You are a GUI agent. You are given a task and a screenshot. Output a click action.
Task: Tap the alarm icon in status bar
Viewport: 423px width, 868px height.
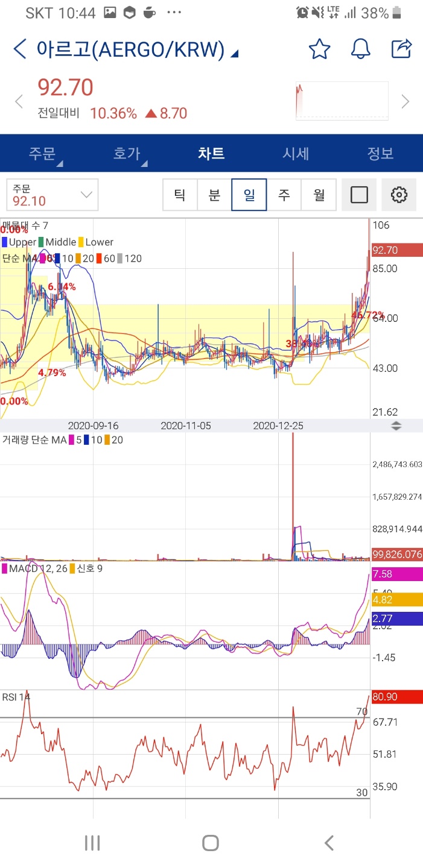click(x=302, y=12)
